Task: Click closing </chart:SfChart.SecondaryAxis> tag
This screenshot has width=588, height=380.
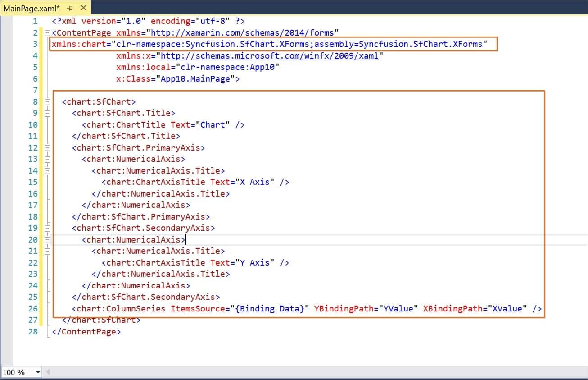Action: 146,297
